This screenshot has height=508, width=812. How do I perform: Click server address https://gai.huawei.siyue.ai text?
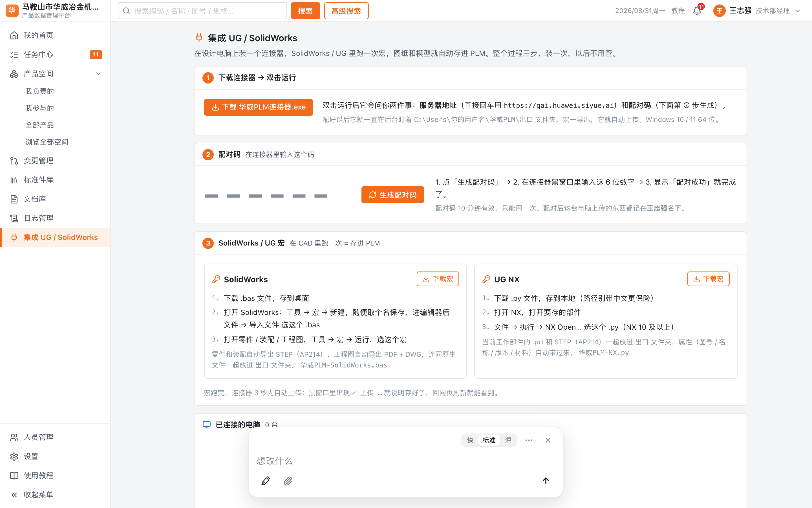pos(559,106)
